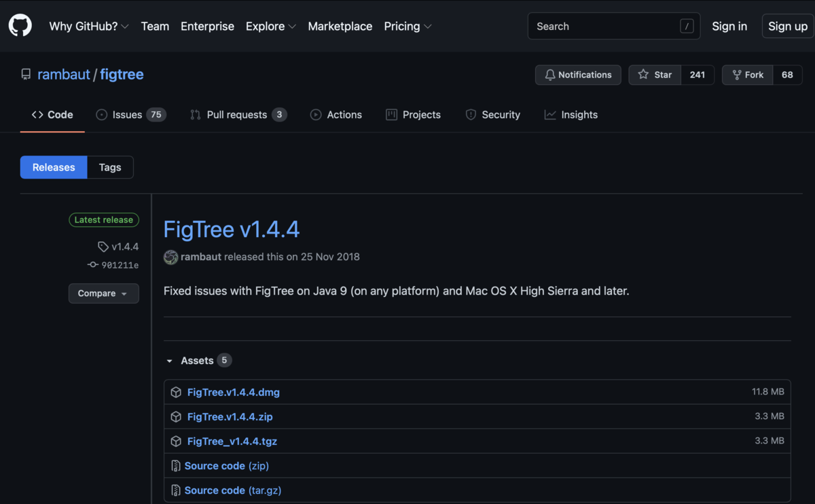Click the package icon for FigTree_v1.4.4.tgz
Screen dimensions: 815x504
coord(176,441)
